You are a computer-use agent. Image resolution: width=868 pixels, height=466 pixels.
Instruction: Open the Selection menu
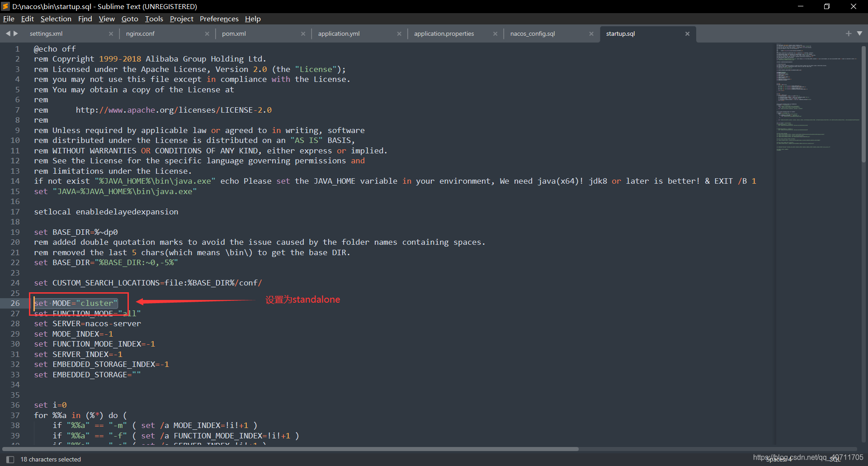click(56, 19)
